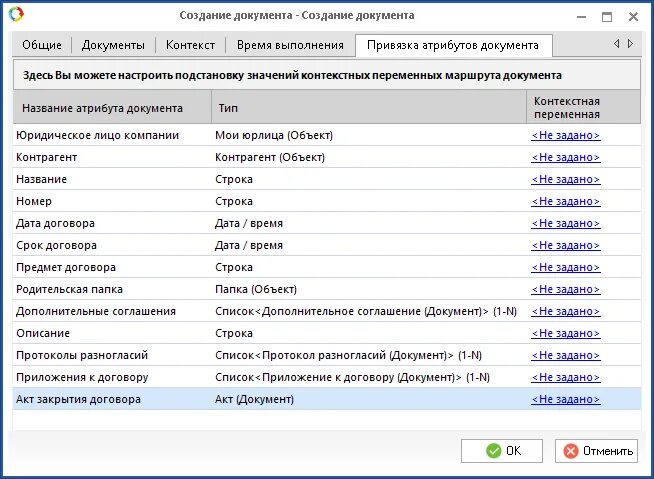This screenshot has height=479, width=654.
Task: Click the red Отменить cancel button
Action: (x=596, y=451)
